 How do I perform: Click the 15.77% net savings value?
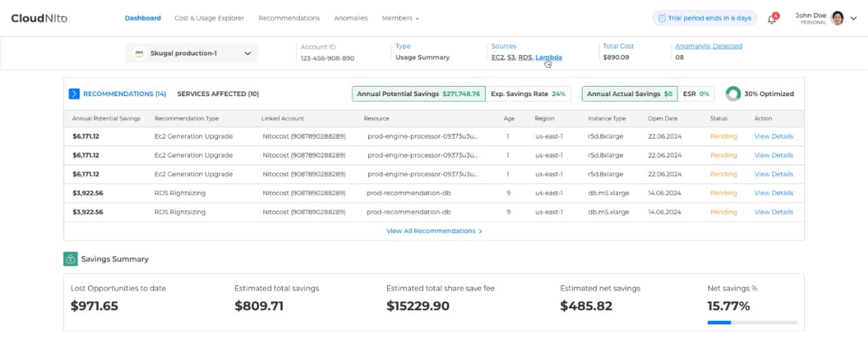point(728,306)
